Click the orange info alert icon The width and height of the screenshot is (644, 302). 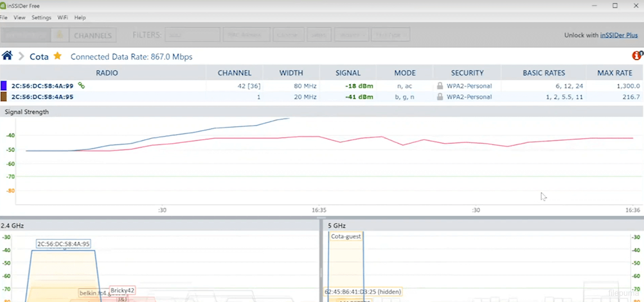point(637,56)
